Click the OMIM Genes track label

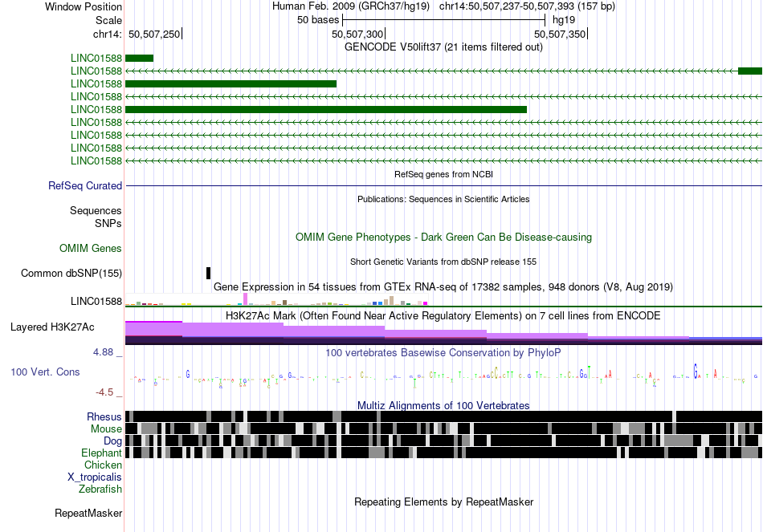[91, 249]
